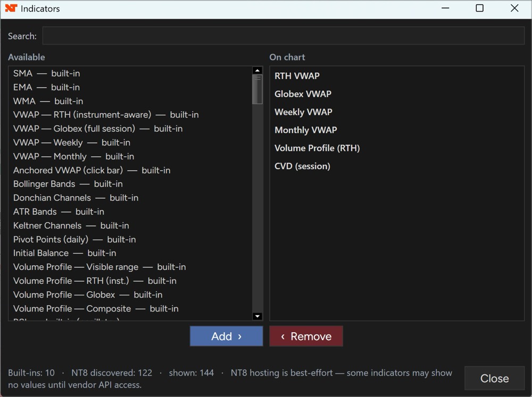Select Donchian Channels indicator
532x397 pixels.
click(130, 198)
